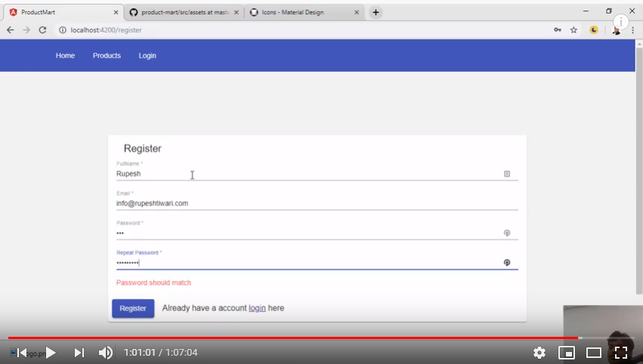Switch to product-mart GitHub tab
The width and height of the screenshot is (643, 364).
coord(181,12)
